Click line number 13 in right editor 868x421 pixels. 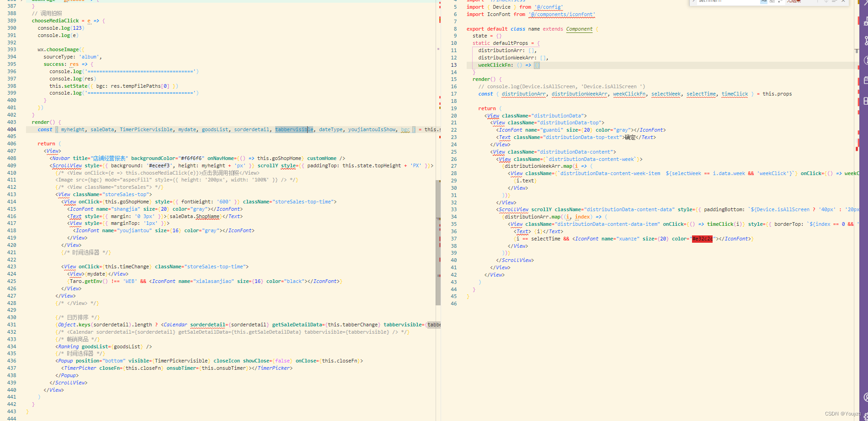point(453,65)
